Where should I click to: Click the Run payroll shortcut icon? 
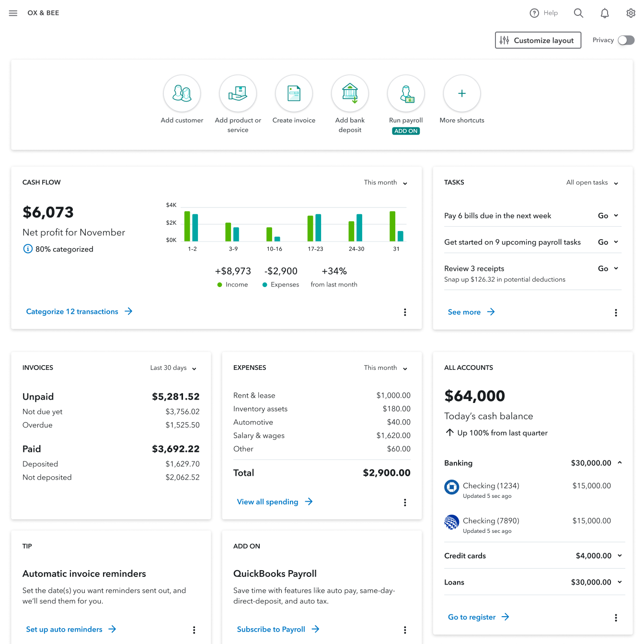(406, 93)
